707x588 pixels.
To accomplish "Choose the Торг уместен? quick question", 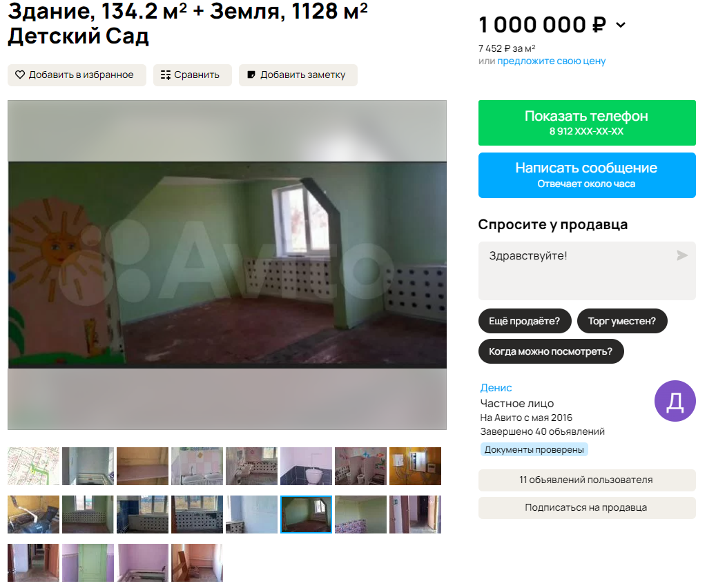I will (622, 321).
